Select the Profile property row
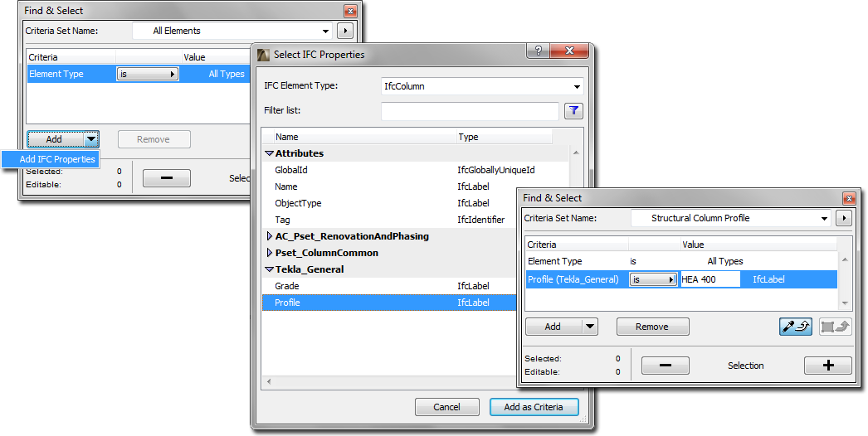 pos(389,303)
